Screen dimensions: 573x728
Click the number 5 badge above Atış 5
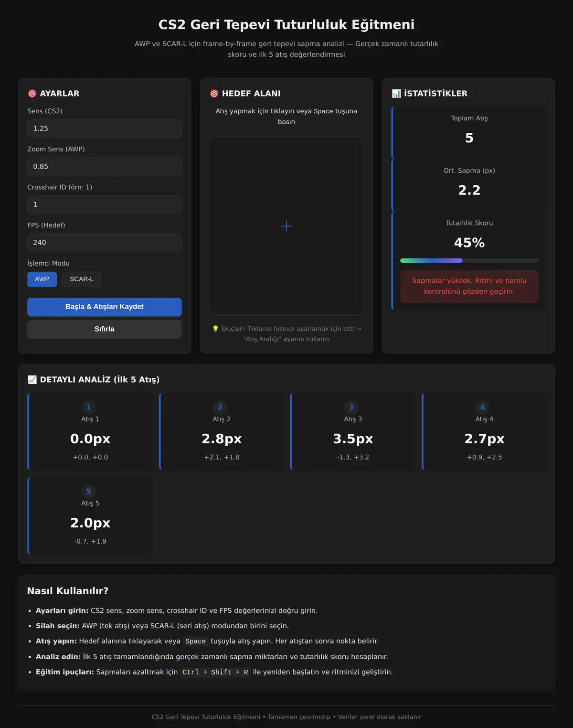[88, 491]
